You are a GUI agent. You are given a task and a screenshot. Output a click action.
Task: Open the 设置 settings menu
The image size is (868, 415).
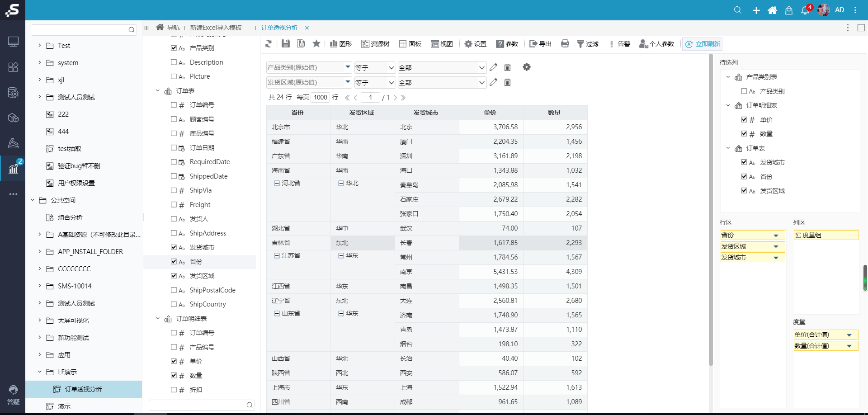click(475, 44)
